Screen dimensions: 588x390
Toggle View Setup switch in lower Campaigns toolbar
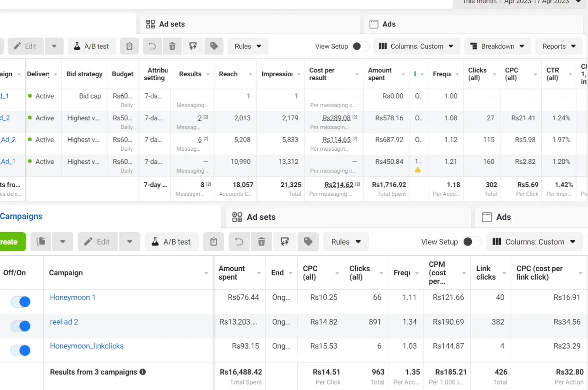coord(471,242)
